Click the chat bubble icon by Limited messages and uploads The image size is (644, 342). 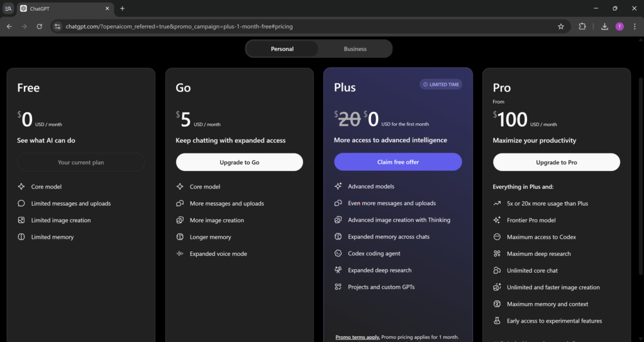pos(21,203)
